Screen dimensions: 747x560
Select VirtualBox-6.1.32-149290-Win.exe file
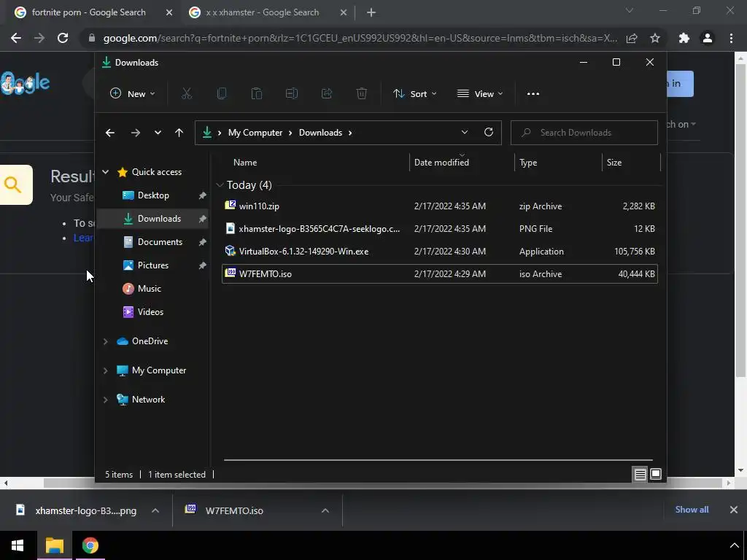[440, 252]
